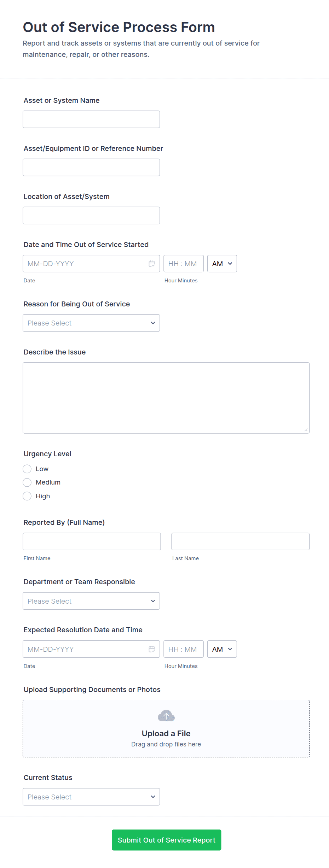Screen dimensions: 329x868
Task: Submit Out of Service Report
Action: (x=166, y=840)
